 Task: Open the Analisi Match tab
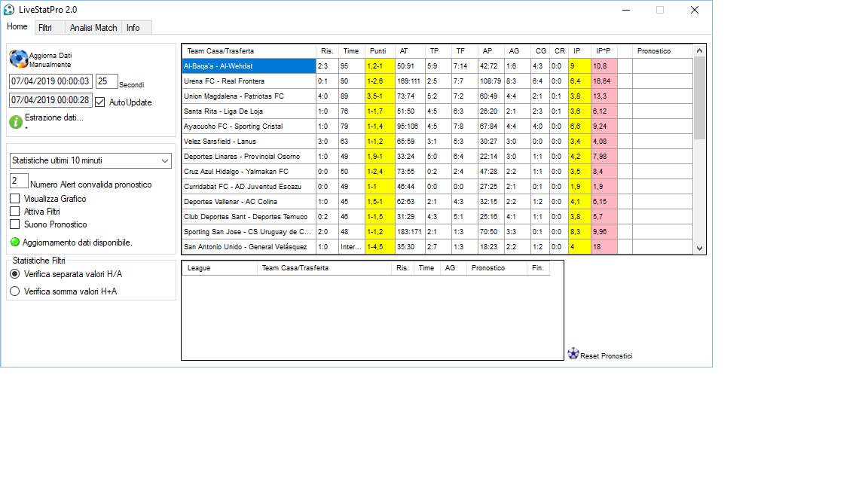(93, 28)
